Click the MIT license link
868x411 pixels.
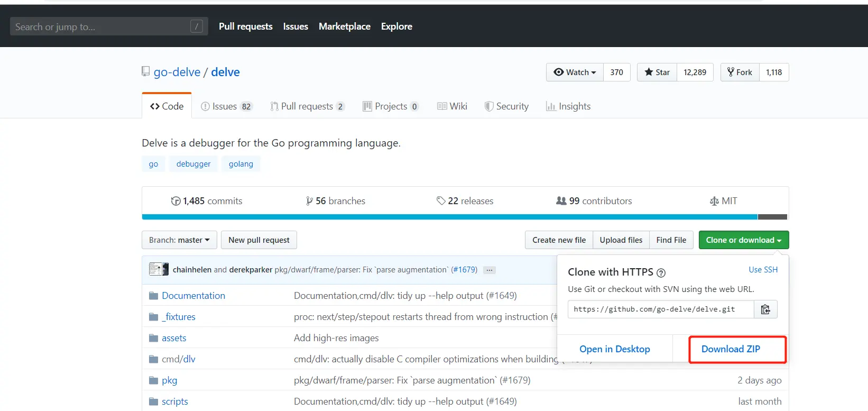(723, 201)
